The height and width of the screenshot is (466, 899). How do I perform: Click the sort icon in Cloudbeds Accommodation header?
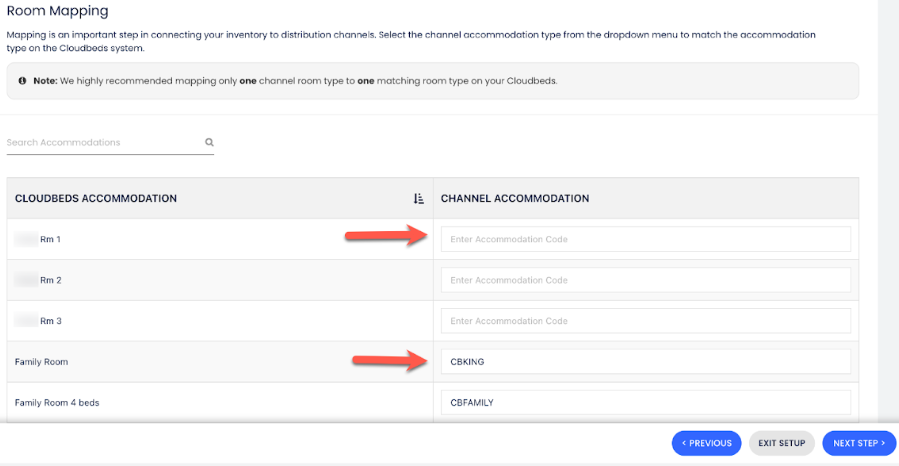(419, 199)
